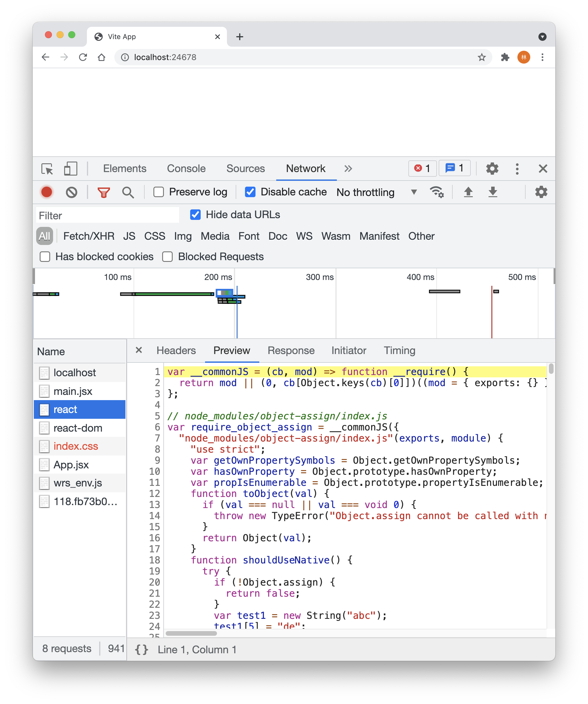Reload the current page

point(83,57)
